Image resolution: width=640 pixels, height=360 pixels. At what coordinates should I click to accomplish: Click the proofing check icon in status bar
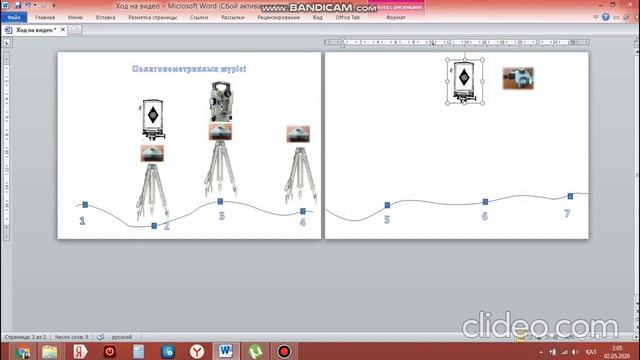click(x=100, y=337)
